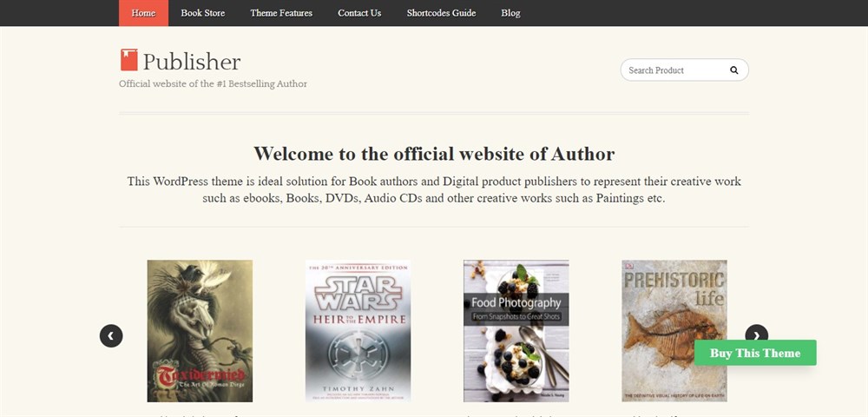Go to the Book Store menu

click(202, 13)
